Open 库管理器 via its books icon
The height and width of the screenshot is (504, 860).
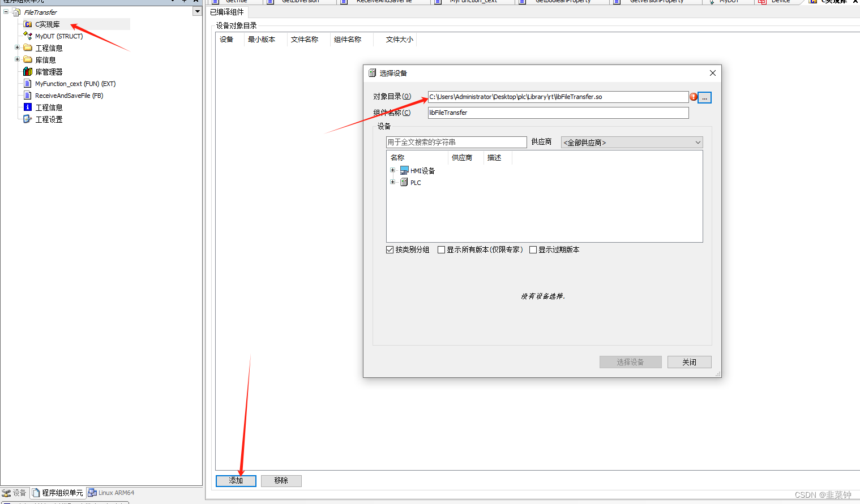coord(28,72)
